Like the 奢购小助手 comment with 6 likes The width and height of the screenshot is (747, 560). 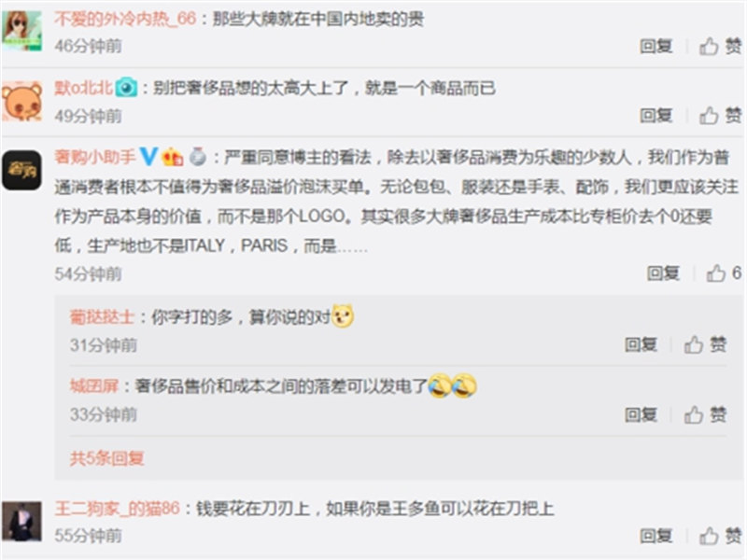coord(723,273)
